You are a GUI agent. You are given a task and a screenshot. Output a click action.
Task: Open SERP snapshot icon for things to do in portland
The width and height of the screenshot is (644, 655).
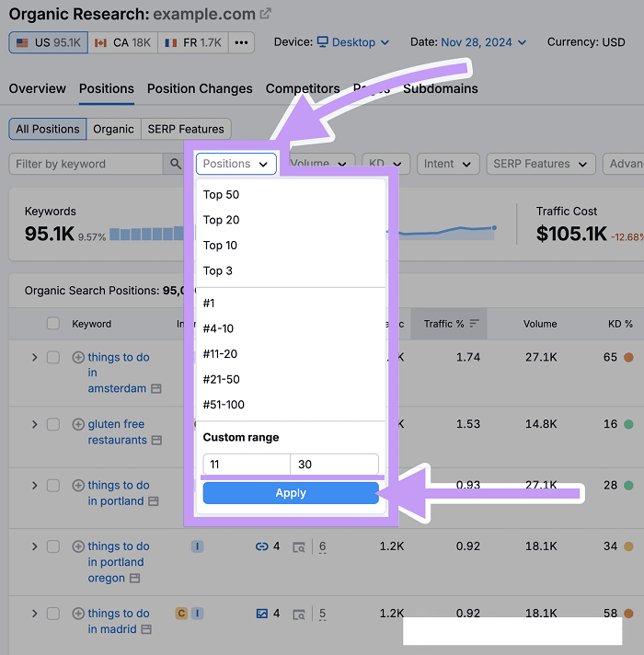pos(154,501)
